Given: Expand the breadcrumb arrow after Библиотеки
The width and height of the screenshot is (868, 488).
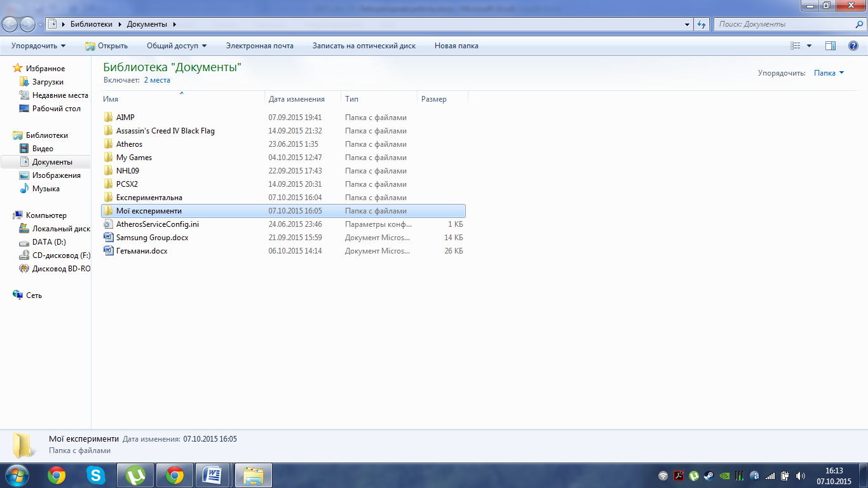Looking at the screenshot, I should pyautogui.click(x=119, y=24).
